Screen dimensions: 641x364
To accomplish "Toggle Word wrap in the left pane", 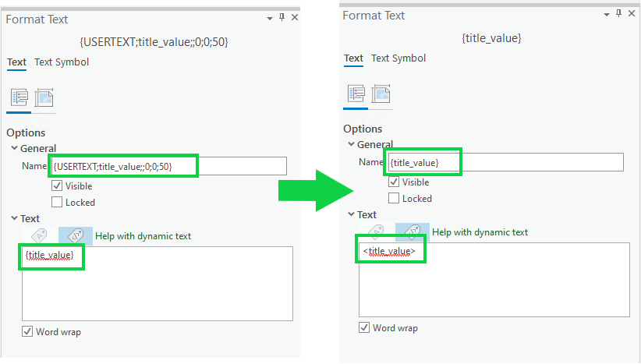I will 29,332.
